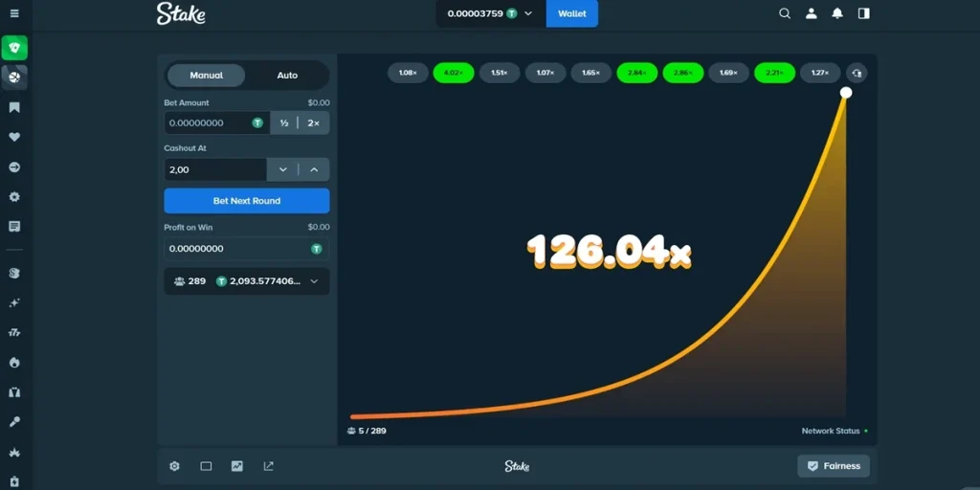
Task: Toggle the right sidebar panel icon
Action: [x=864, y=13]
